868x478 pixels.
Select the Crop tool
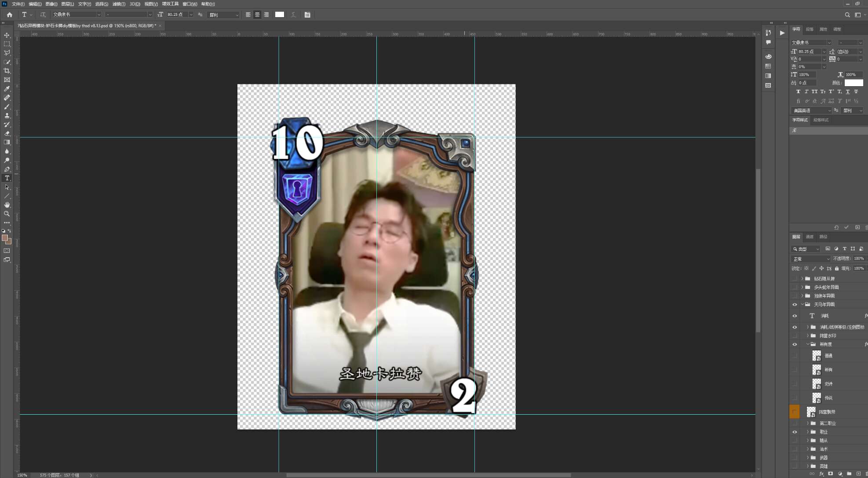point(7,71)
